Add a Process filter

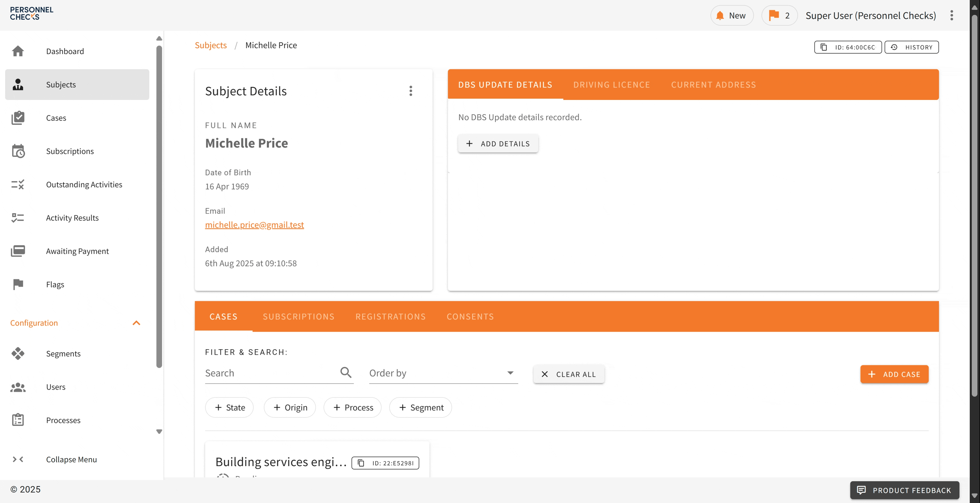tap(353, 407)
